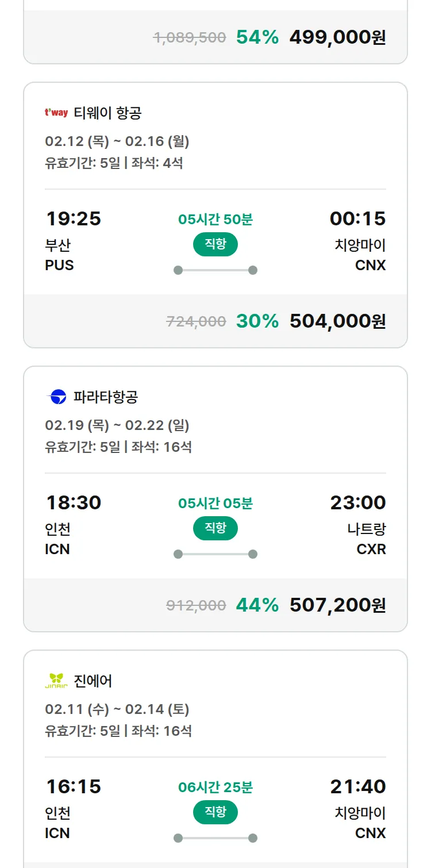431x868 pixels.
Task: Open the 티웨이 항공 flight card title
Action: 107,113
